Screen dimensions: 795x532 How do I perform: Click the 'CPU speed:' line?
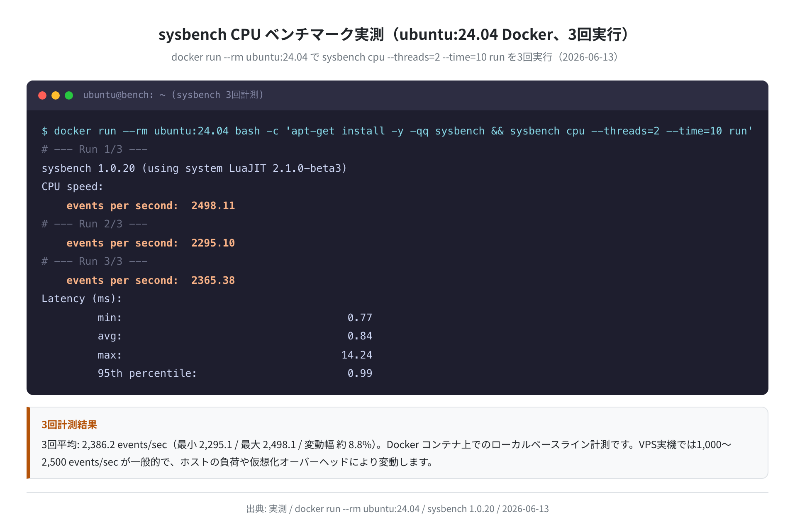coord(72,187)
